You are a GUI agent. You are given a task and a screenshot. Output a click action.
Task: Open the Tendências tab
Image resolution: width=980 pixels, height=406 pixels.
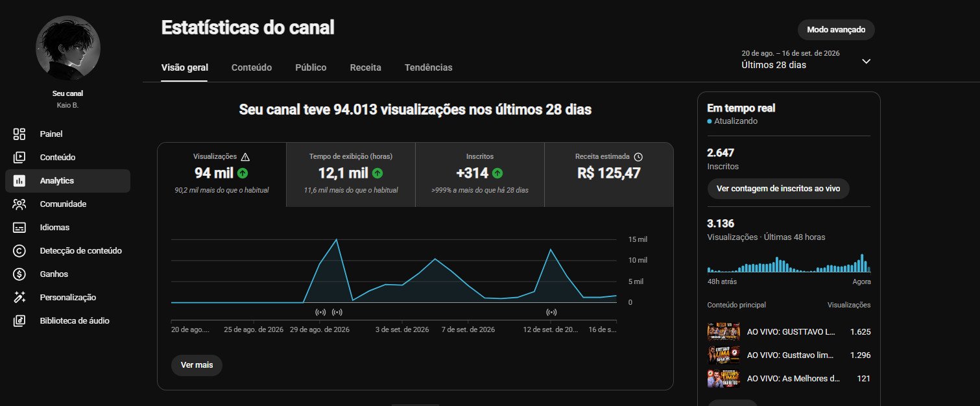429,67
